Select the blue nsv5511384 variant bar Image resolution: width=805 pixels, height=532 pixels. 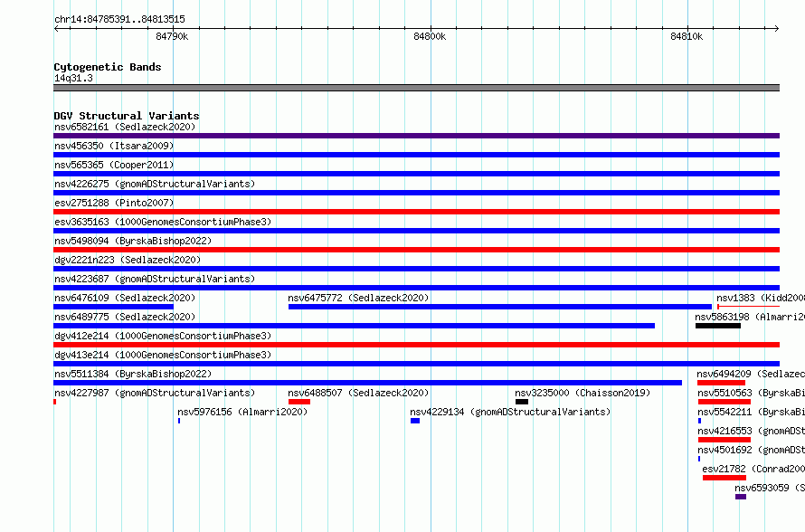[x=367, y=383]
